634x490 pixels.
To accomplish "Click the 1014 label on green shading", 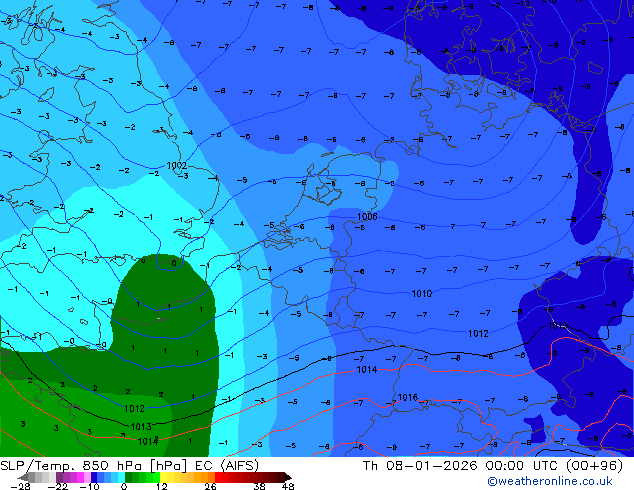I will point(148,441).
